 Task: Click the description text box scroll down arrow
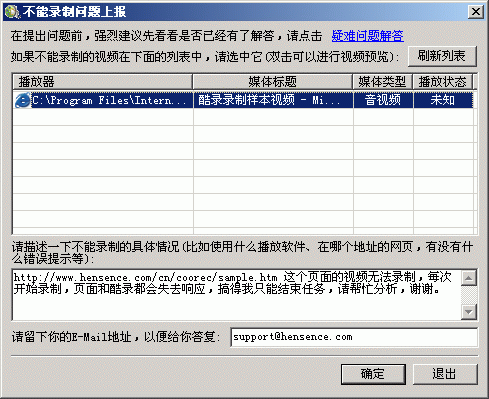click(x=469, y=312)
